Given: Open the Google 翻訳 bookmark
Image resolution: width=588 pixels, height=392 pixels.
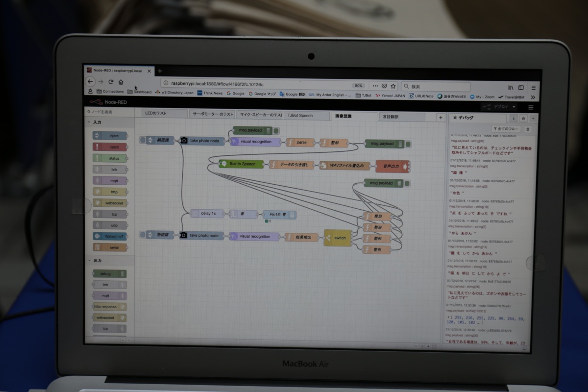Looking at the screenshot, I should pos(293,94).
